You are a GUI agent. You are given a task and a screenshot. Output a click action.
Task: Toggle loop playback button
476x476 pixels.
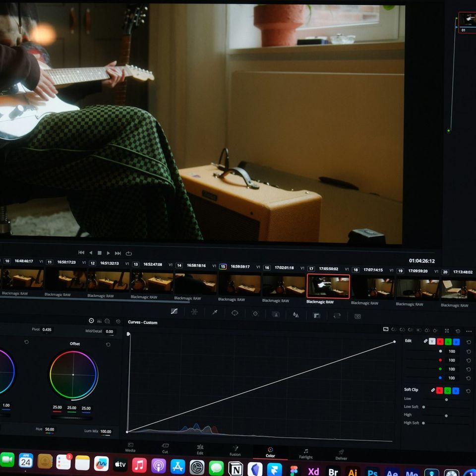click(129, 253)
